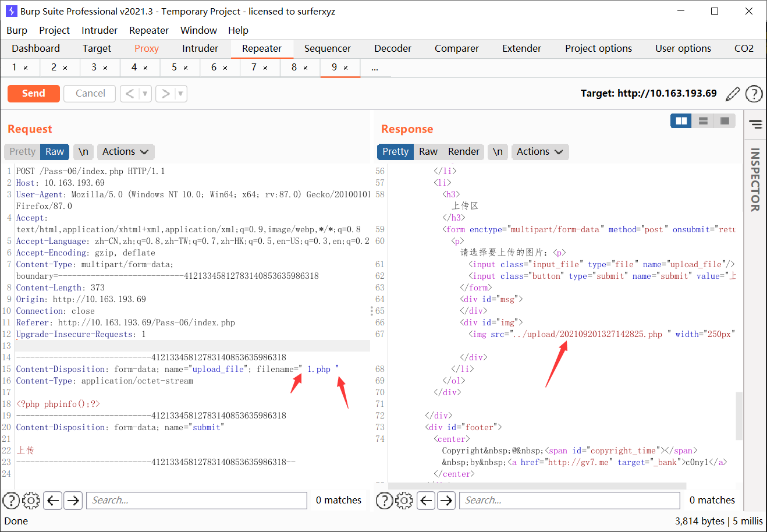This screenshot has height=532, width=767.
Task: Switch to the Extender tab
Action: point(522,48)
